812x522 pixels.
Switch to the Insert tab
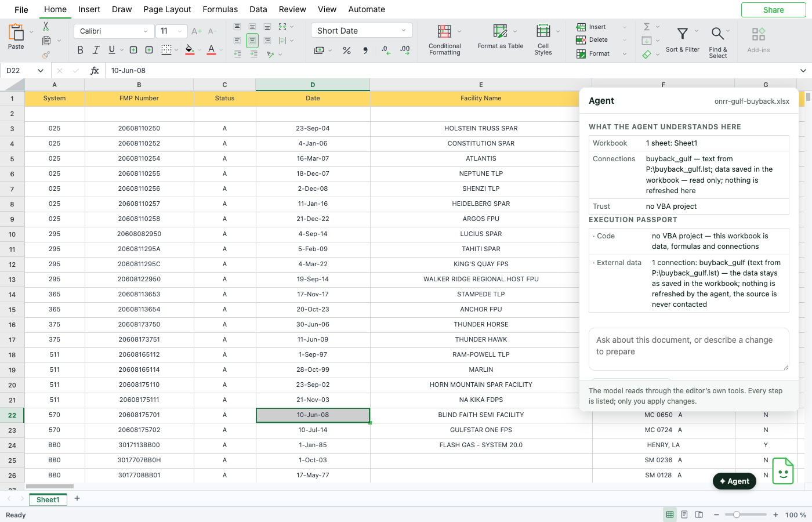[89, 9]
